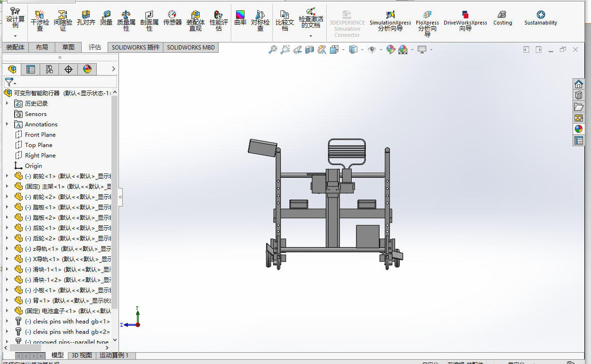Open 剖面属性 section properties
The width and height of the screenshot is (591, 364).
point(149,21)
